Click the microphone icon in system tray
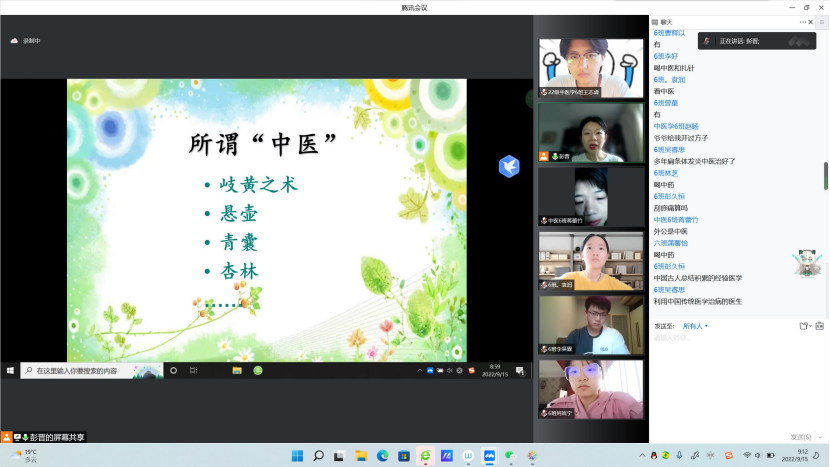The width and height of the screenshot is (830, 467). pos(679,456)
